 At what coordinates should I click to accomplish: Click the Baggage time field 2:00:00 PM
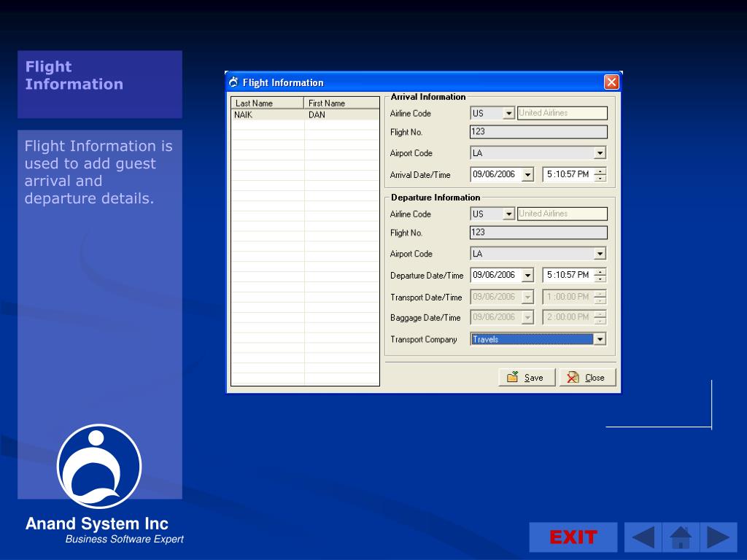pos(568,317)
